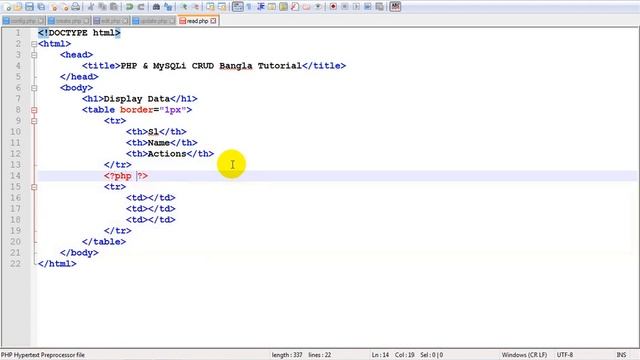This screenshot has height=360, width=640.
Task: Open Folder as Workspace panel
Action: (x=306, y=7)
